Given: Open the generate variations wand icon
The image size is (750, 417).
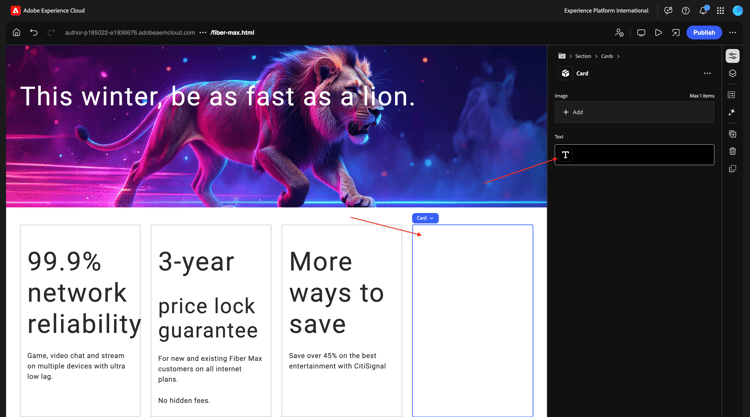Looking at the screenshot, I should tap(731, 112).
